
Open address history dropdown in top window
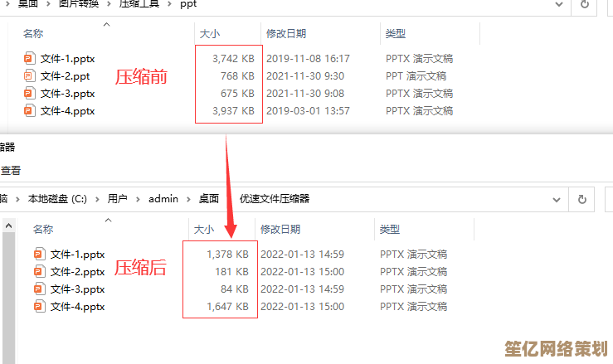[559, 5]
